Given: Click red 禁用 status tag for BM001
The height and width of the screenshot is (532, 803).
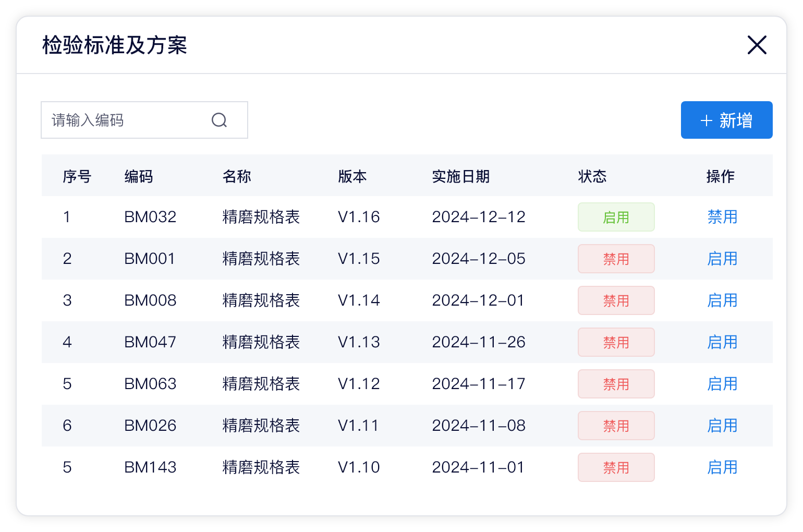Looking at the screenshot, I should point(616,259).
